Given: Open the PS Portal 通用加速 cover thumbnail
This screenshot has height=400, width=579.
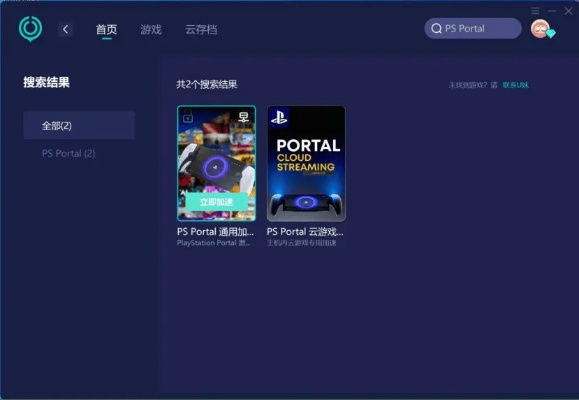Looking at the screenshot, I should (216, 163).
